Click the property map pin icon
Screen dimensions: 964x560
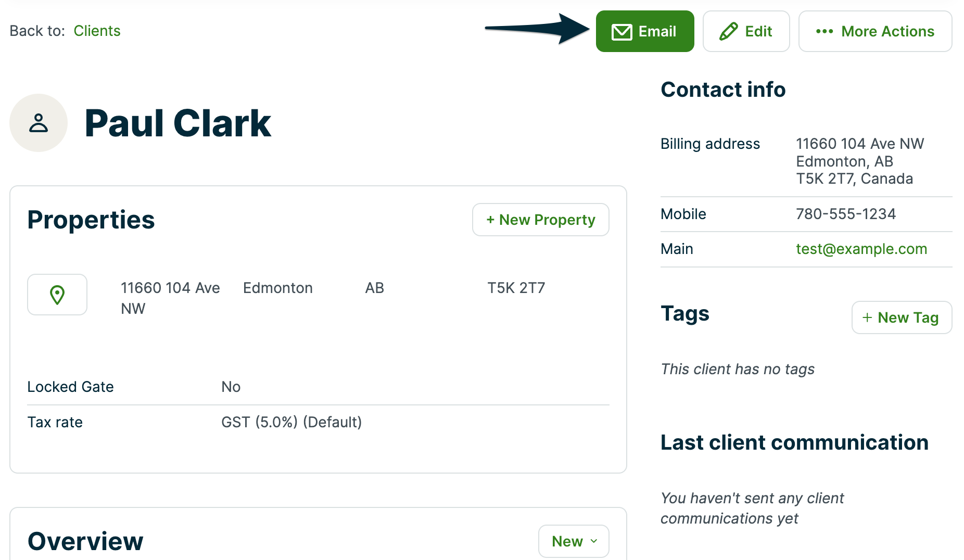57,295
